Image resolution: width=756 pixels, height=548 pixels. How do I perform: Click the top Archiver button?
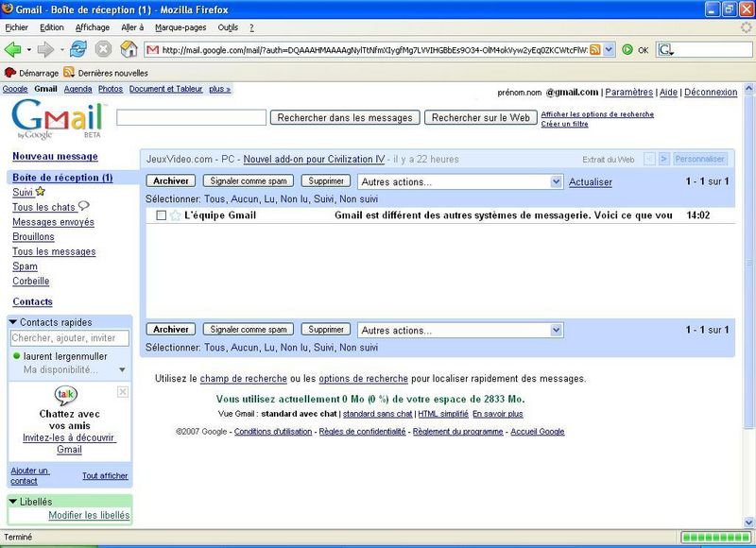171,180
